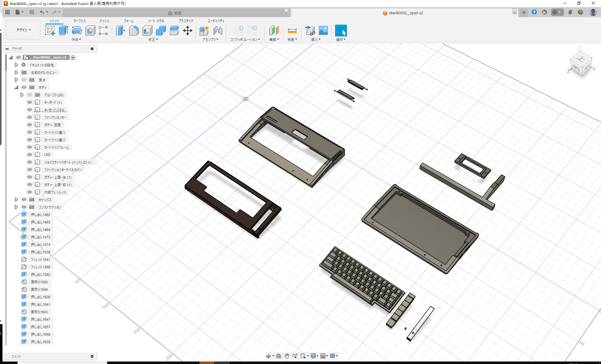
Task: Hide the LED component
Action: pos(29,154)
